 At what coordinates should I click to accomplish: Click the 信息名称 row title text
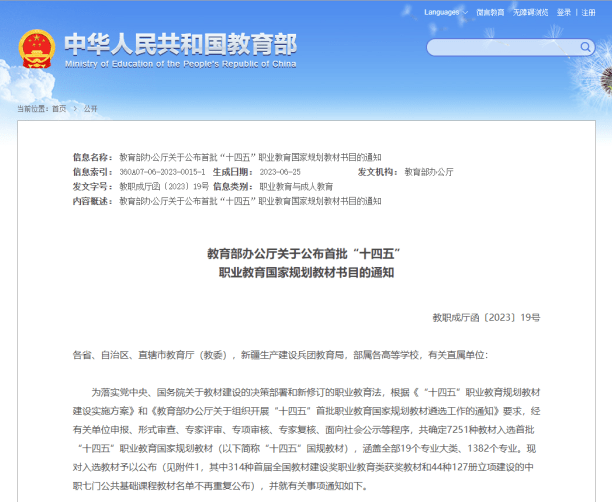[250, 157]
